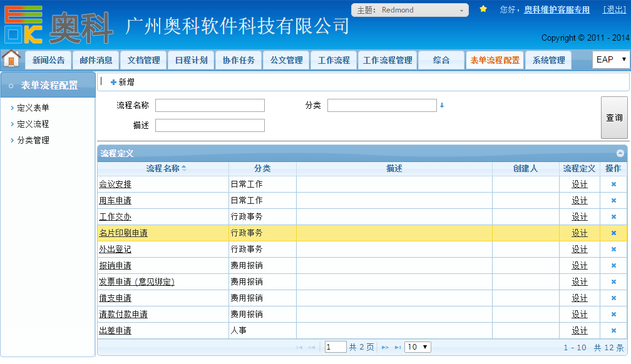Open the EAP system selector dropdown
Screen dimensions: 631x364
click(610, 59)
